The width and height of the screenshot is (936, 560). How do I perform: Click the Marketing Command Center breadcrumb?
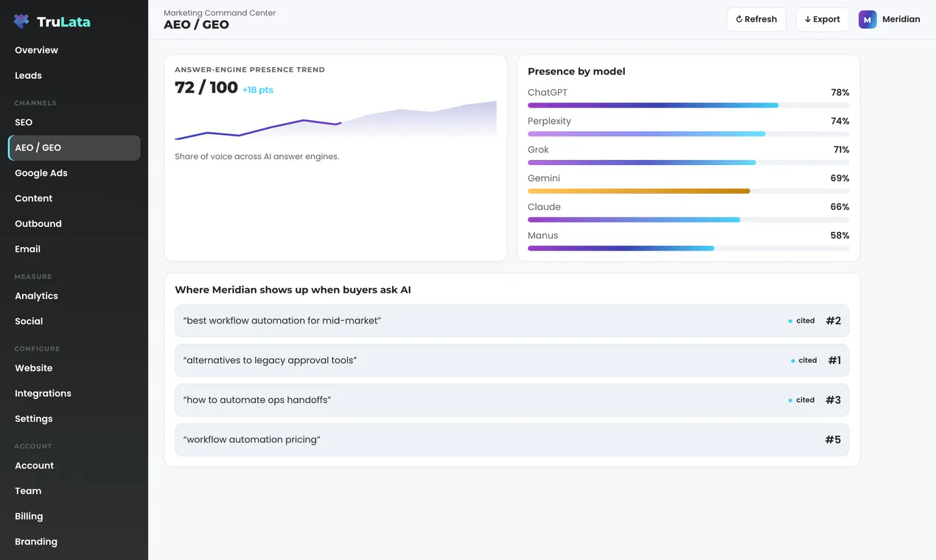220,13
